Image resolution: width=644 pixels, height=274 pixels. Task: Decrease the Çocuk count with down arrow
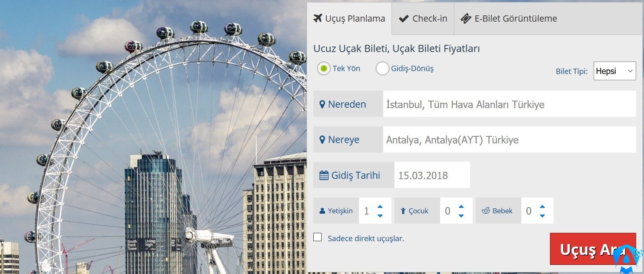tap(461, 215)
